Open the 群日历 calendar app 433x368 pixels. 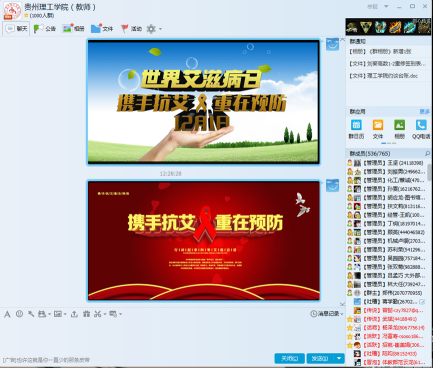click(356, 129)
